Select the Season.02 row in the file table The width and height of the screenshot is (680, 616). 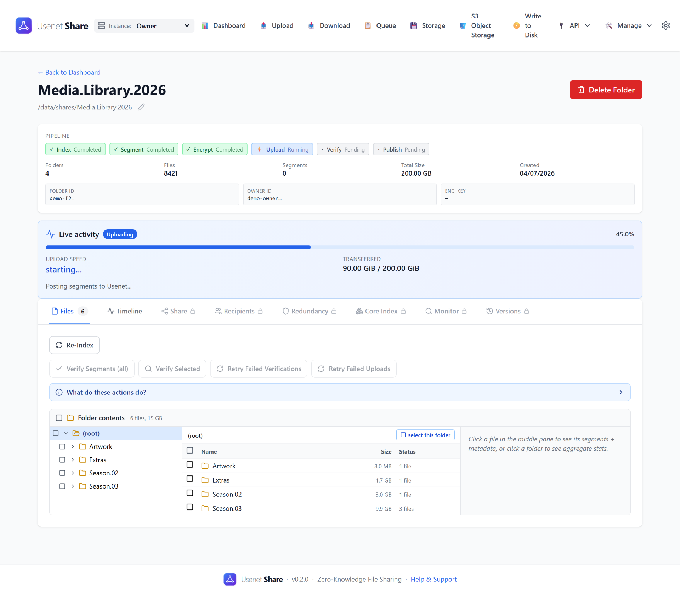321,494
